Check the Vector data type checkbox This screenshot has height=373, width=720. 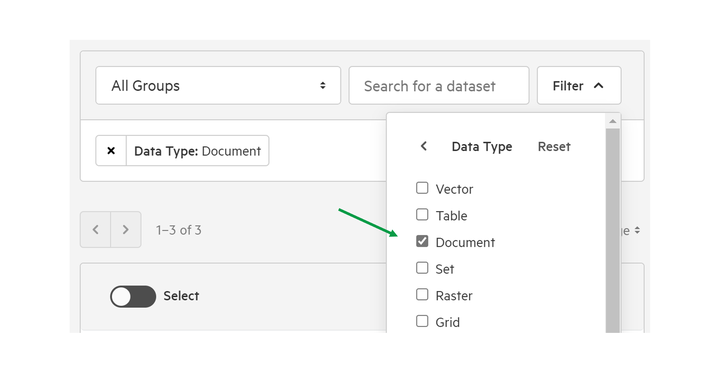coord(422,188)
